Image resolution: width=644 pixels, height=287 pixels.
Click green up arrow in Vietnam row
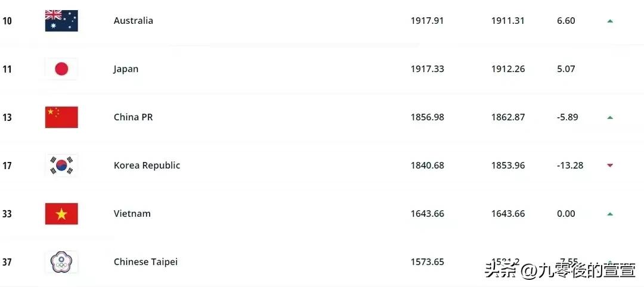[610, 214]
